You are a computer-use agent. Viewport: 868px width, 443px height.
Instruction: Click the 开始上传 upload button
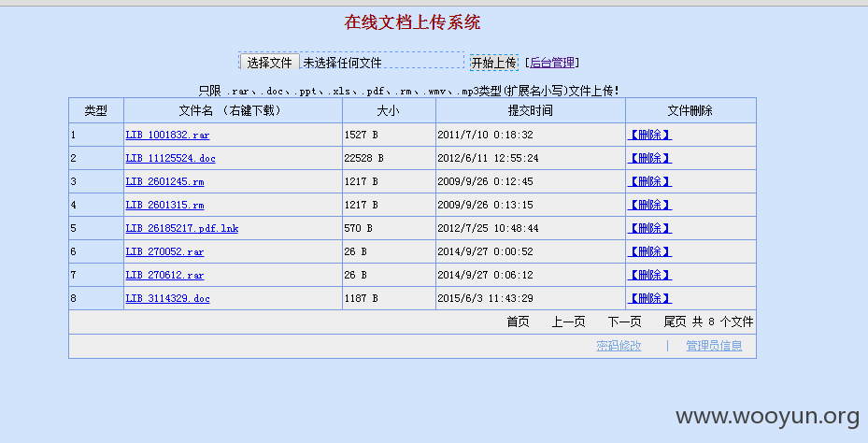(x=493, y=63)
